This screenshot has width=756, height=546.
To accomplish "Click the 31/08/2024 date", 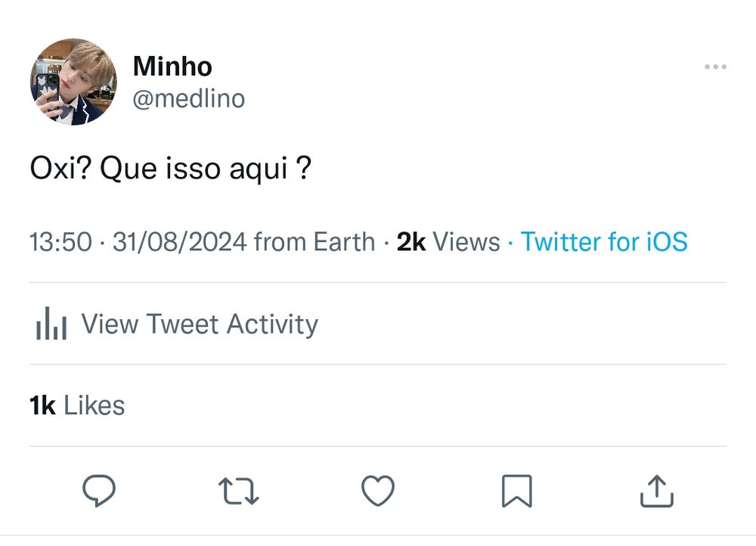I will point(180,242).
